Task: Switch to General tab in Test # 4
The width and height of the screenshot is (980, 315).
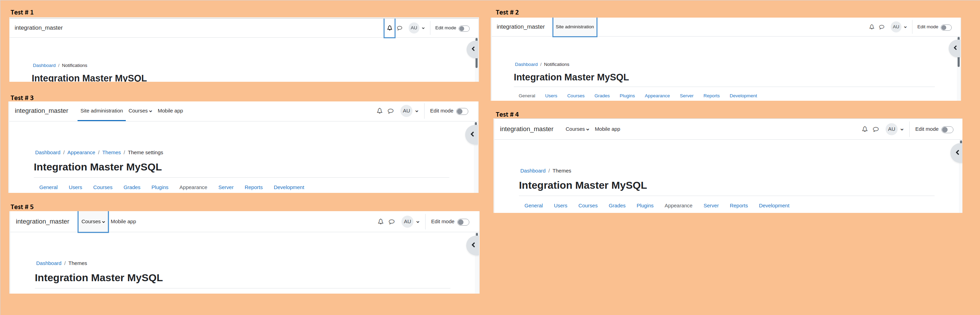Action: point(533,206)
